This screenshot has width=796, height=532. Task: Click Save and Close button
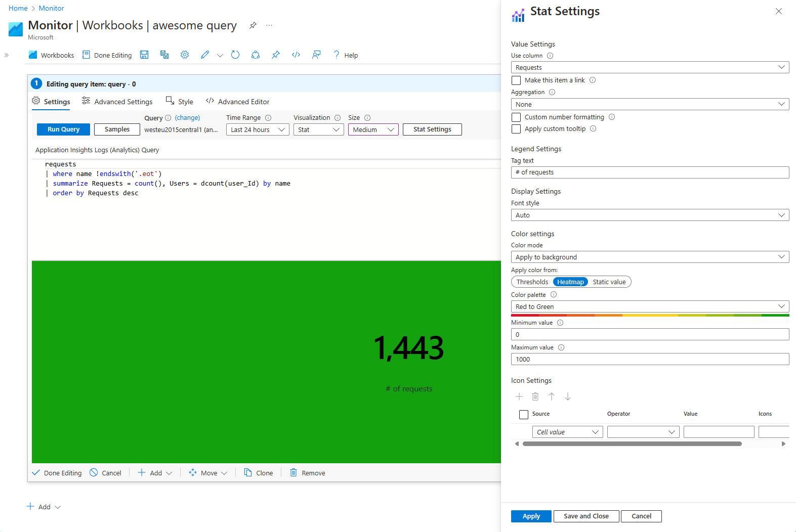(586, 516)
